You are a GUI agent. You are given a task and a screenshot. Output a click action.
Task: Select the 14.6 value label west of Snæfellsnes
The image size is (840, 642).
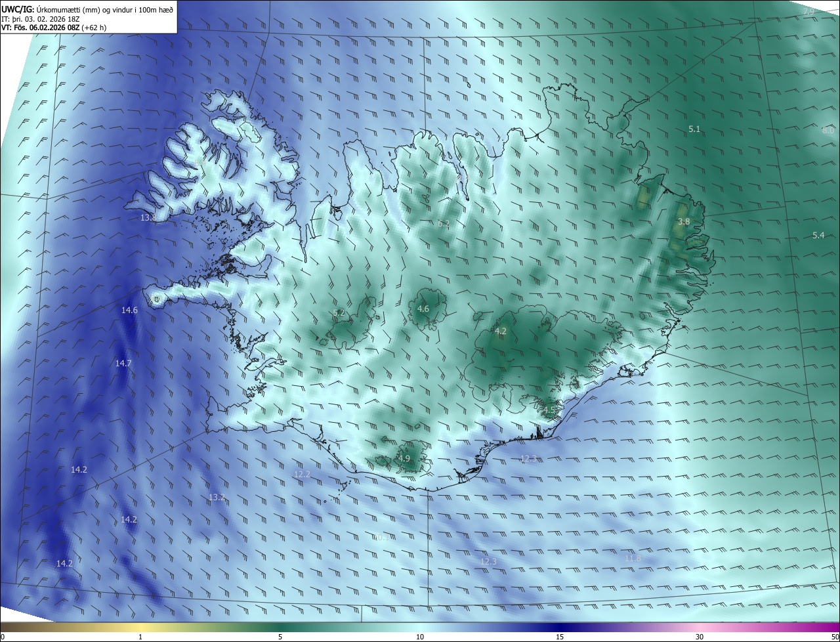coord(129,310)
